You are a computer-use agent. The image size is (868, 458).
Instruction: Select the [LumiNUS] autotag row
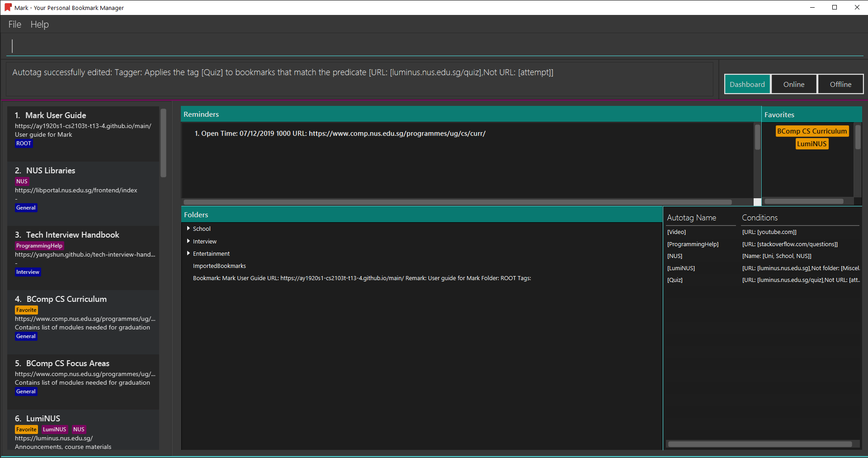pyautogui.click(x=763, y=268)
